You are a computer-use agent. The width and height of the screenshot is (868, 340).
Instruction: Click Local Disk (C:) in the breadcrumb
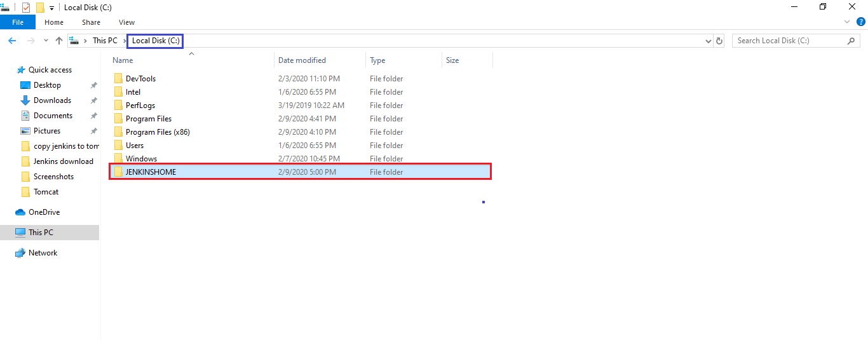pos(156,41)
